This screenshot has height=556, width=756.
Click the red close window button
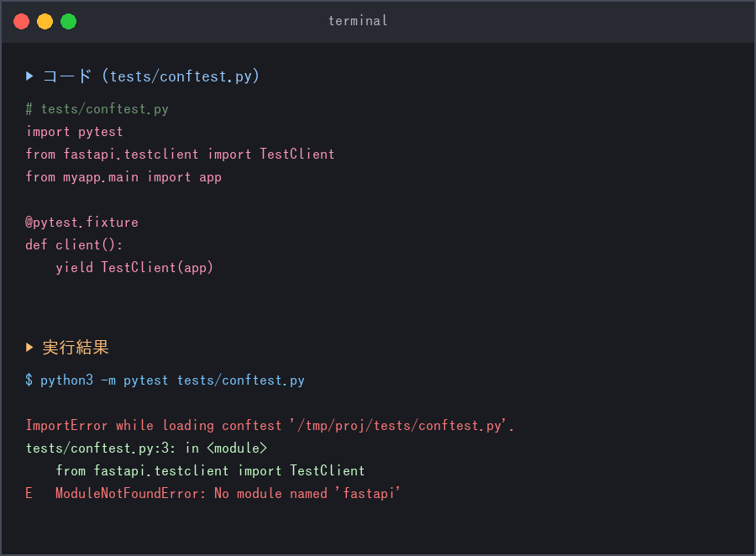point(21,22)
